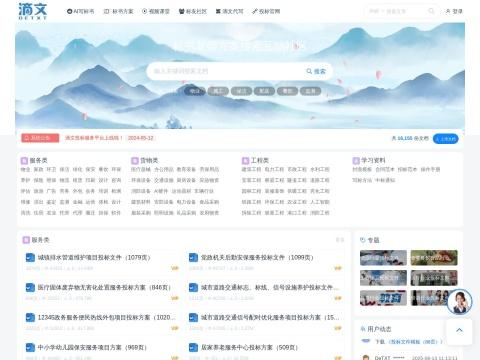This screenshot has height=360, width=480.
Task: Select 建筑工程 under 工程类
Action: pyautogui.click(x=251, y=169)
